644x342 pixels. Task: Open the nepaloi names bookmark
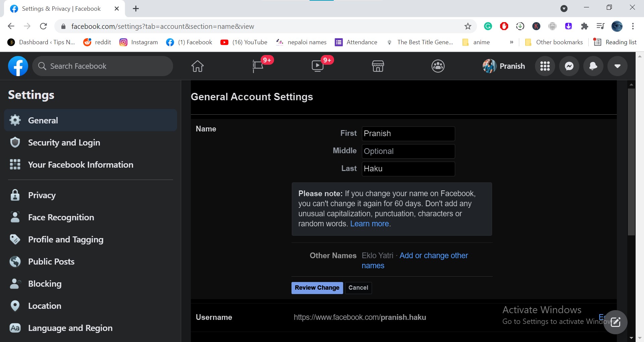tap(301, 42)
